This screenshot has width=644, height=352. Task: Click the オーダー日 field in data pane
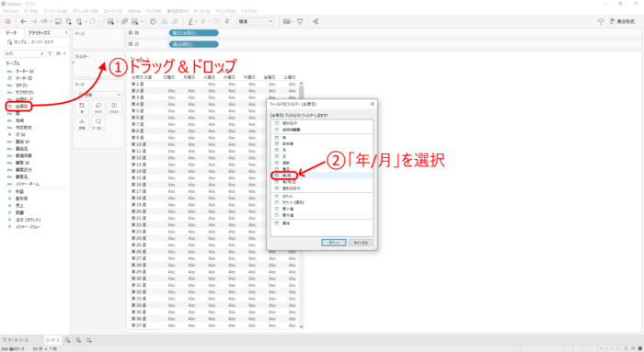[x=24, y=78]
